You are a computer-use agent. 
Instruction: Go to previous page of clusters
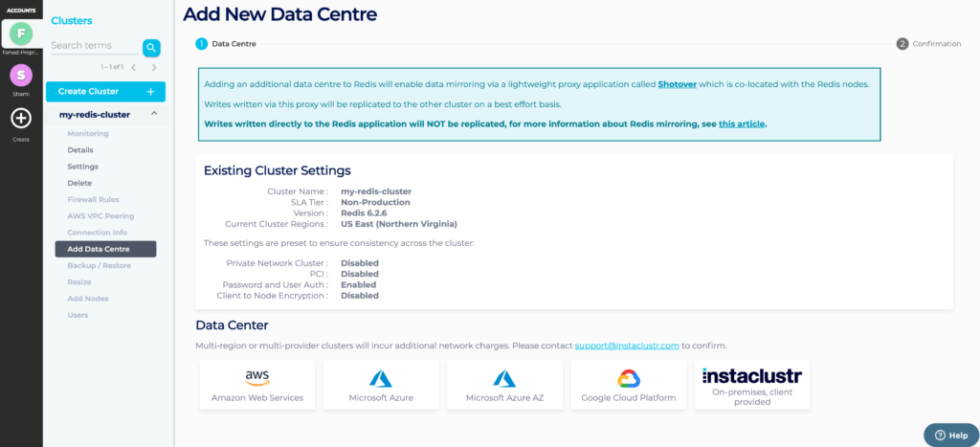pyautogui.click(x=134, y=68)
